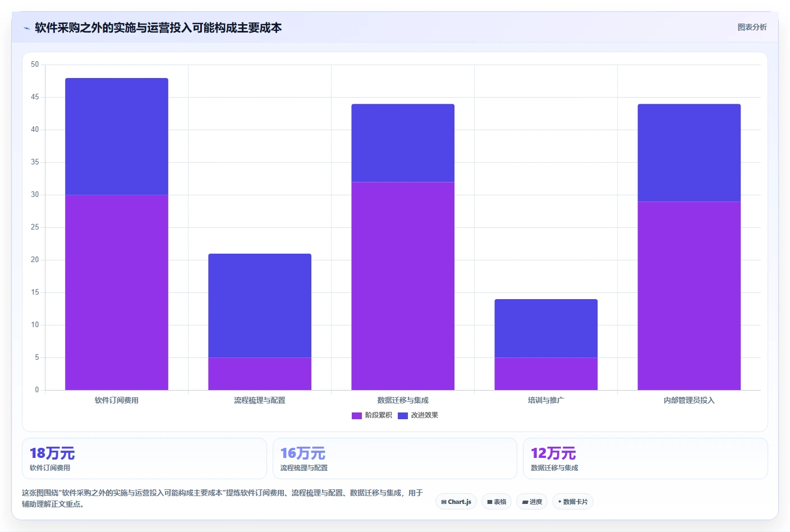Open the 18万元 软件订阅费用 data card

144,458
